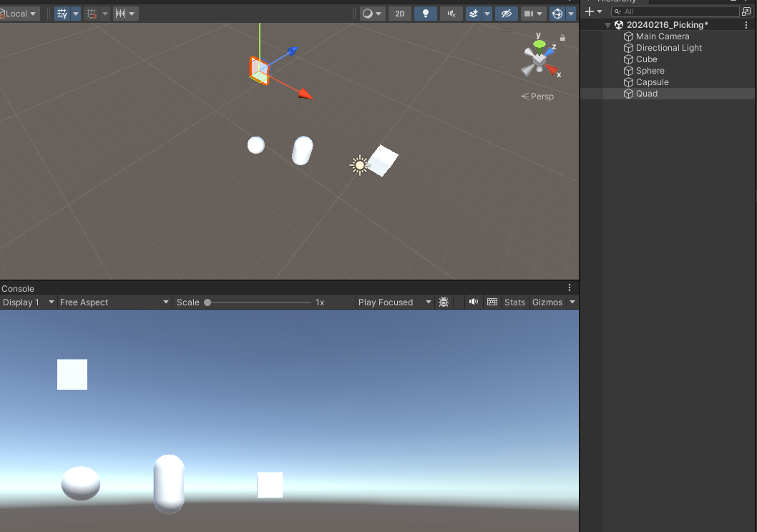Click the Unity scene icon beside 20240216_Picking
The height and width of the screenshot is (532, 757).
click(618, 25)
